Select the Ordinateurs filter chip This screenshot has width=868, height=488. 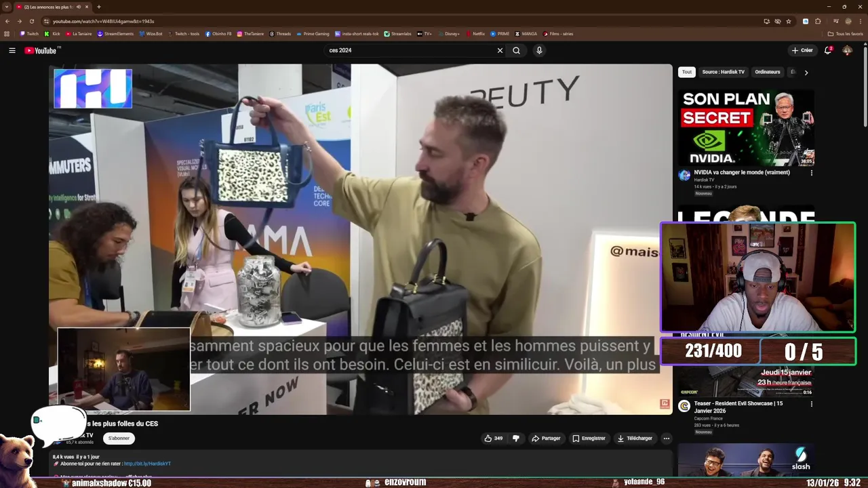[768, 72]
